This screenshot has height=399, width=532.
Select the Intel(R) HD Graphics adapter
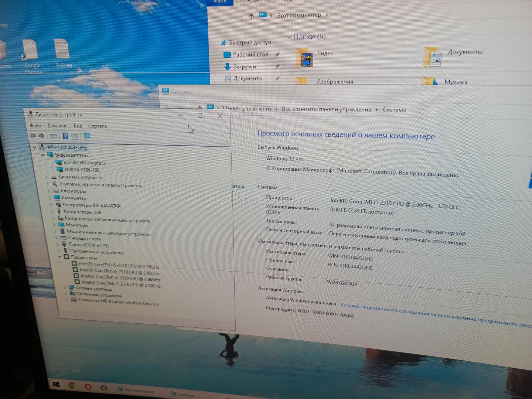84,163
